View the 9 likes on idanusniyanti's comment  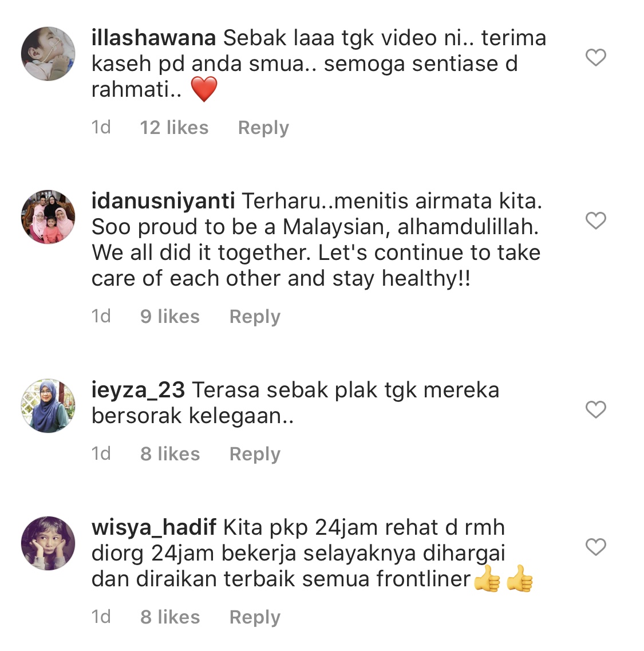170,317
